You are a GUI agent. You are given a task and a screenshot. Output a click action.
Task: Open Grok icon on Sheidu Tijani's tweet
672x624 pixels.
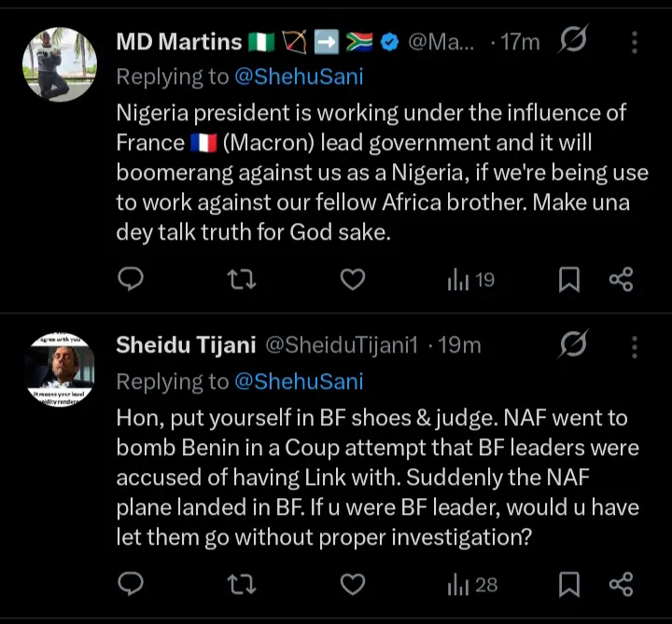[572, 346]
